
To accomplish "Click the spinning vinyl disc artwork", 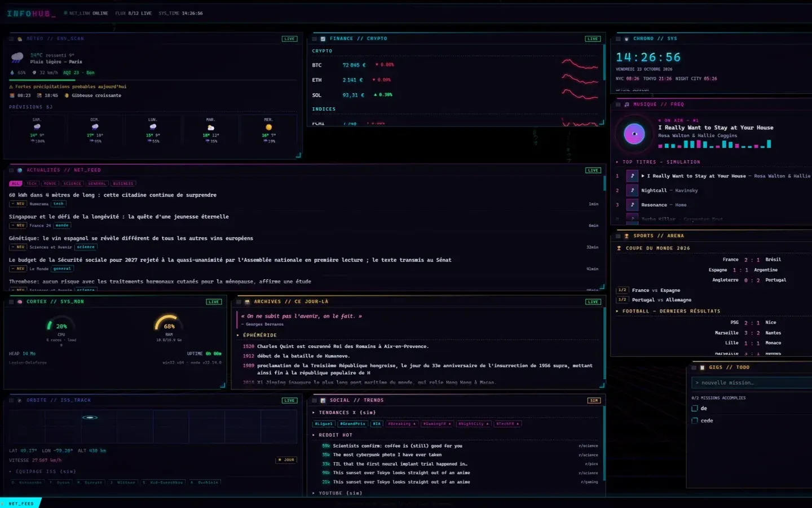I will tap(634, 134).
